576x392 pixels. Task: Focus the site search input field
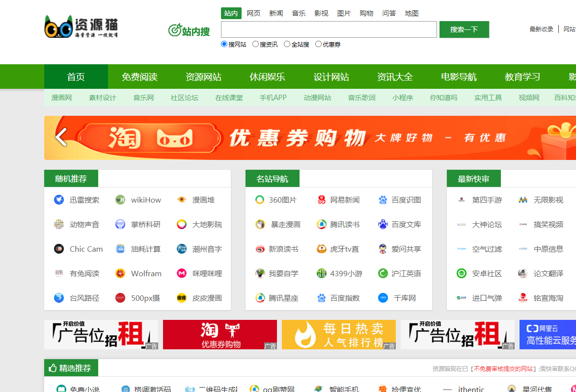point(329,29)
